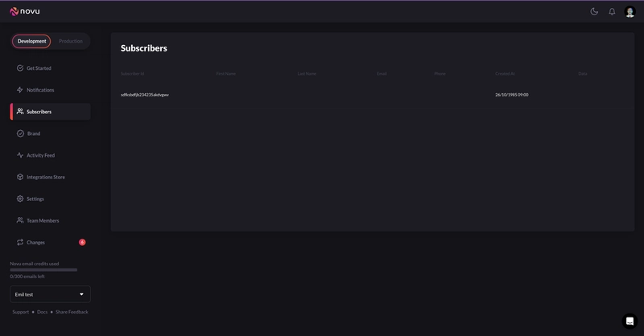Image resolution: width=644 pixels, height=336 pixels.
Task: Click the Activity Feed pulse icon
Action: (20, 155)
